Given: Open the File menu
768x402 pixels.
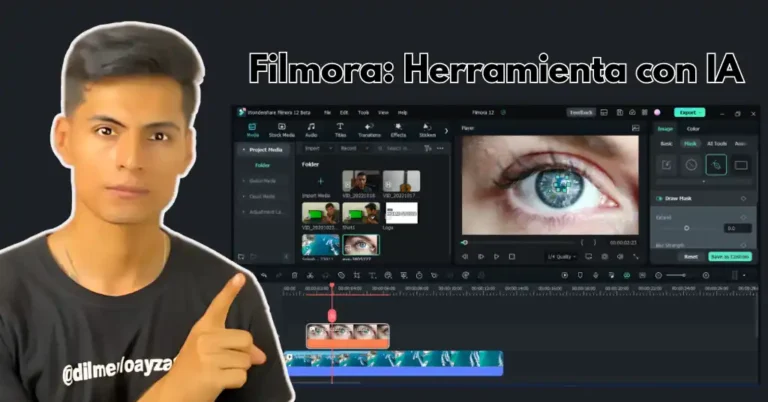Looking at the screenshot, I should coord(327,113).
